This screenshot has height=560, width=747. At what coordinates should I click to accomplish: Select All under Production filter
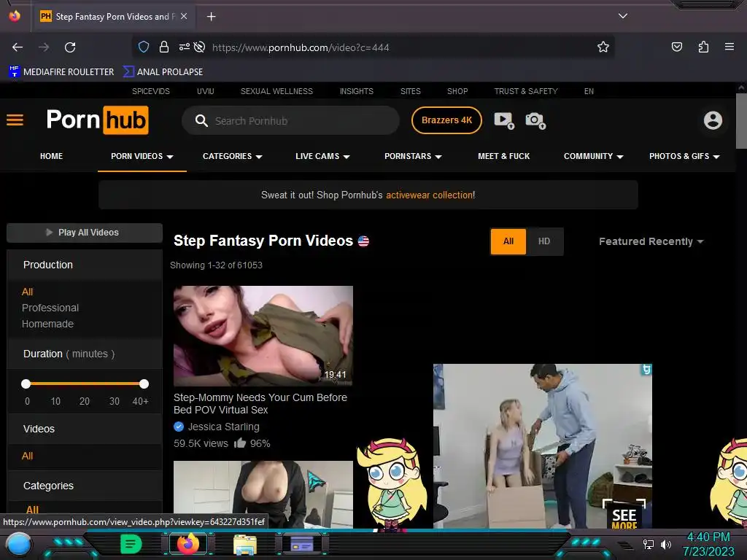pos(27,292)
